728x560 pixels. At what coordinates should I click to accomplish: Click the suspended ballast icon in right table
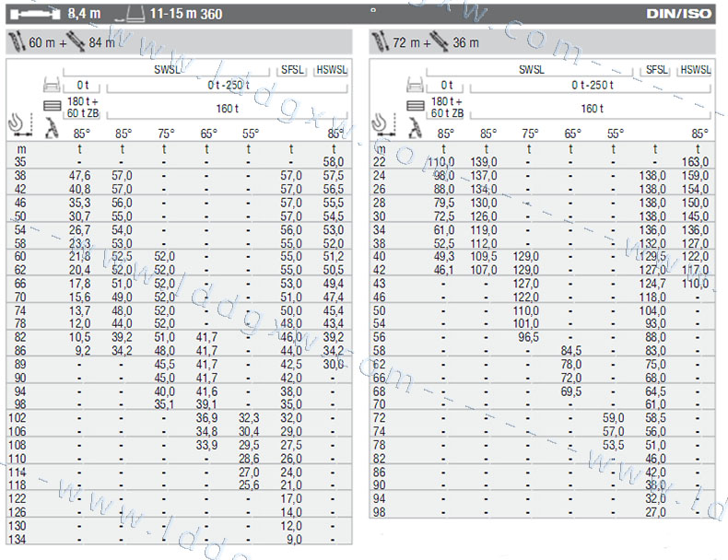pos(415,85)
